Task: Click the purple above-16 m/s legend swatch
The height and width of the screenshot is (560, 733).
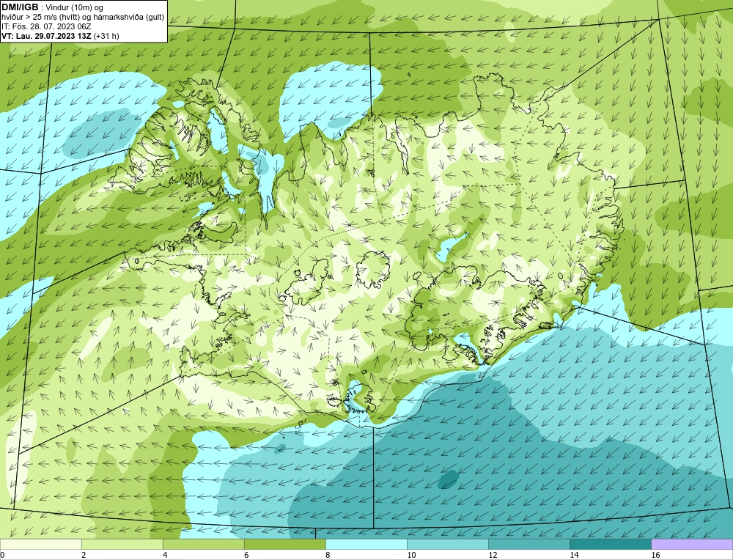Action: point(692,544)
